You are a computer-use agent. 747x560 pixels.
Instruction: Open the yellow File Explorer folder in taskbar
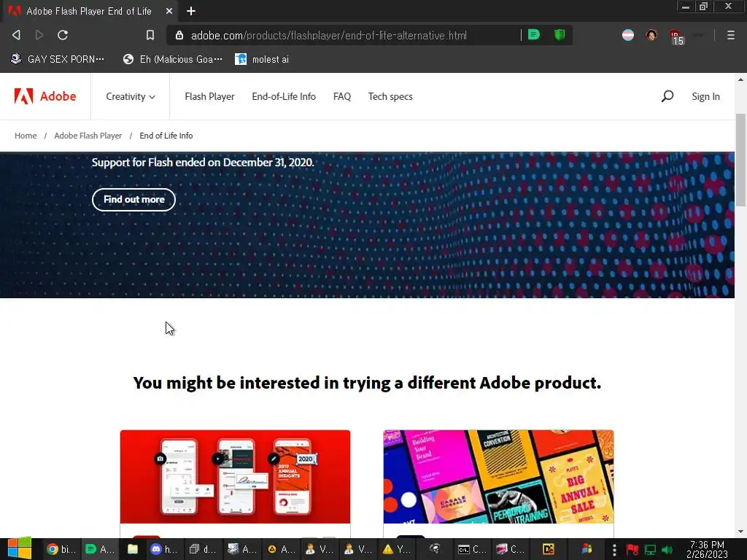click(133, 549)
